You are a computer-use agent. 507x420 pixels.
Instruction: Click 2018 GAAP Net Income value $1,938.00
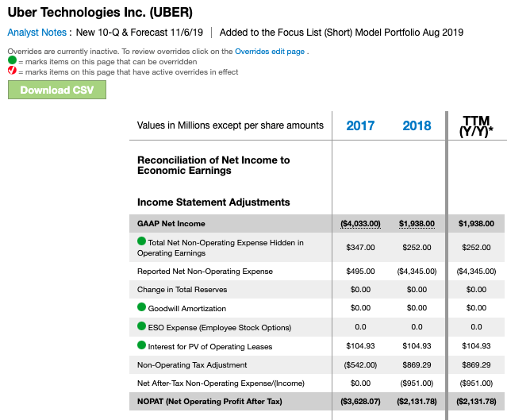[417, 224]
